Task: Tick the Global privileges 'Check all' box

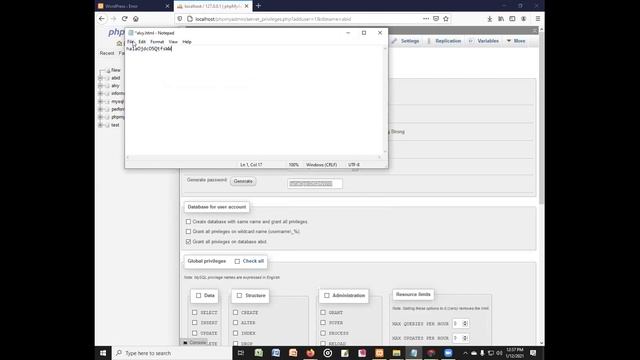Action: coord(237,261)
